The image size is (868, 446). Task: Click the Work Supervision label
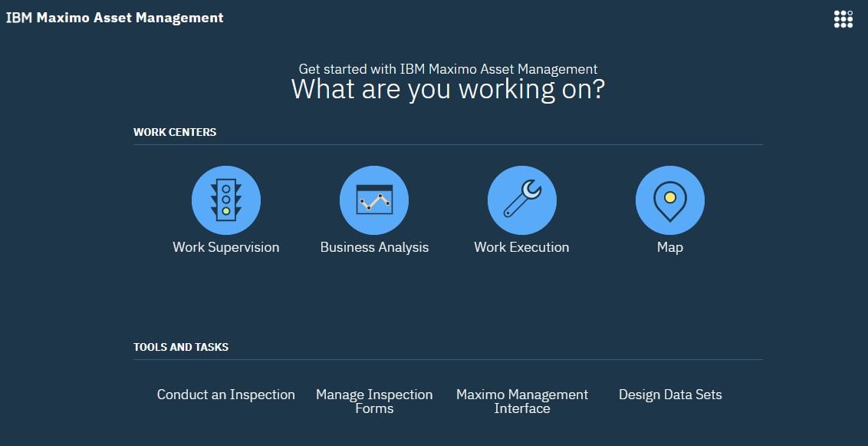pyautogui.click(x=226, y=247)
